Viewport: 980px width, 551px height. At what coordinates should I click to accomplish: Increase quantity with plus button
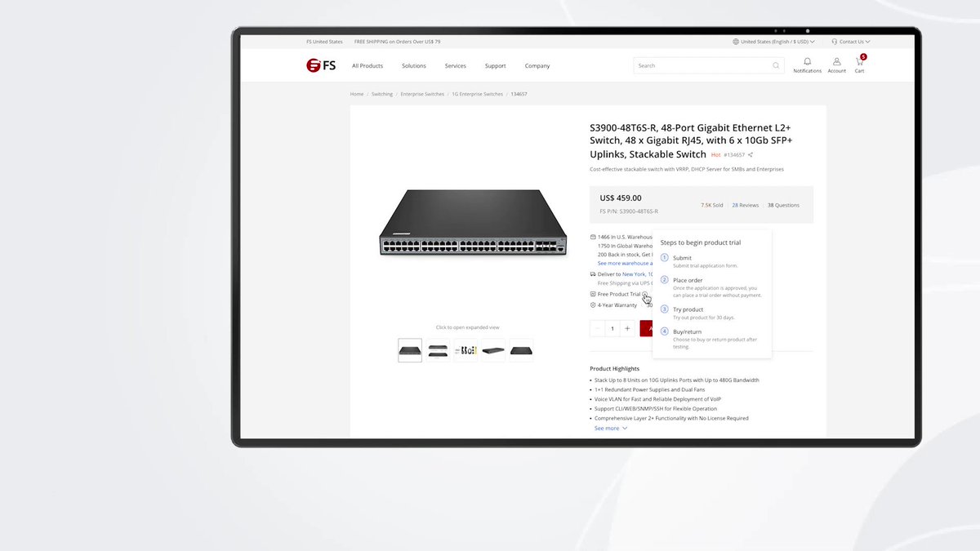tap(627, 328)
